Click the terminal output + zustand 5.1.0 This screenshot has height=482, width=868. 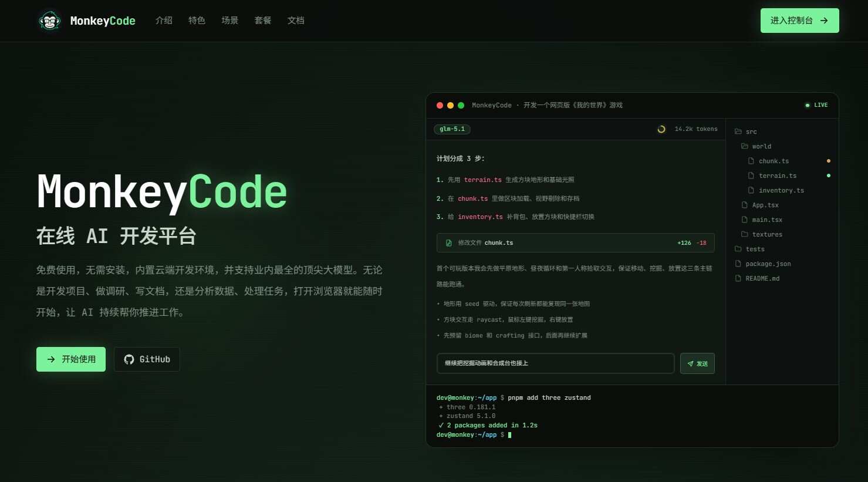[x=467, y=416]
